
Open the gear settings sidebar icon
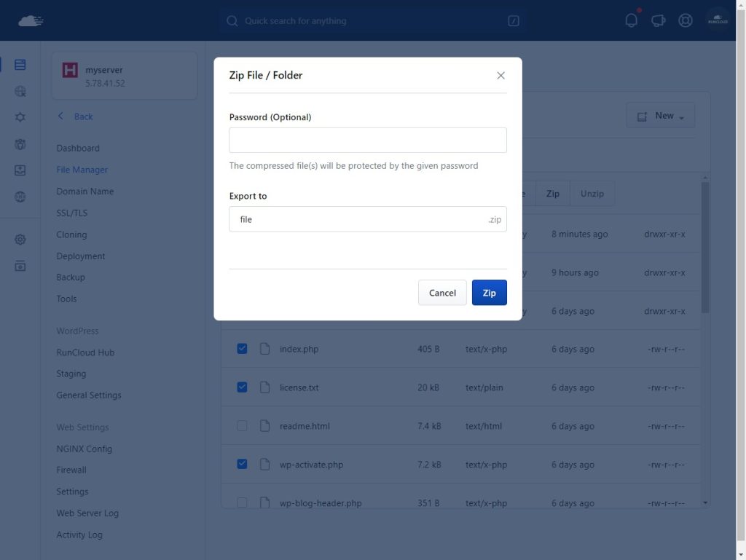tap(20, 239)
